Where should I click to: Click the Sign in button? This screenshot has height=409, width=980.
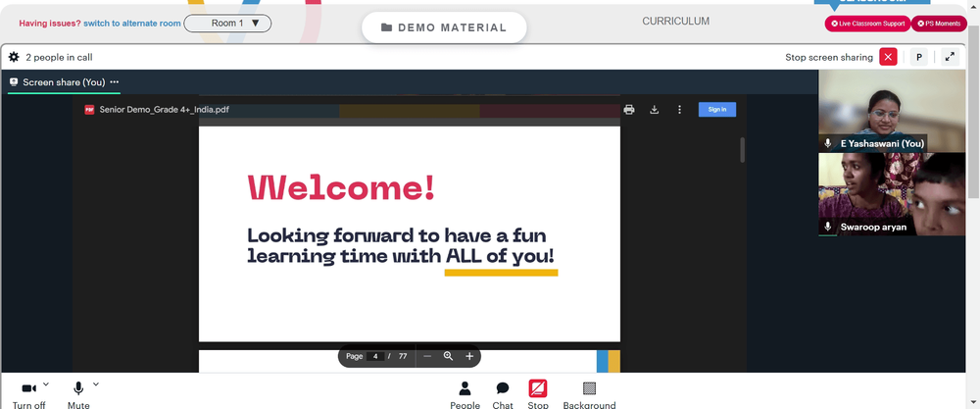coord(717,110)
